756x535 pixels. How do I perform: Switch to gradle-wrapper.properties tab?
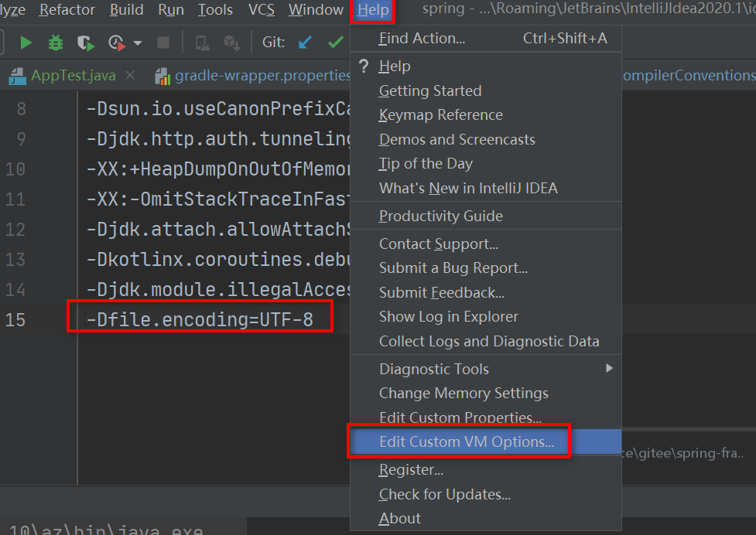click(x=263, y=75)
